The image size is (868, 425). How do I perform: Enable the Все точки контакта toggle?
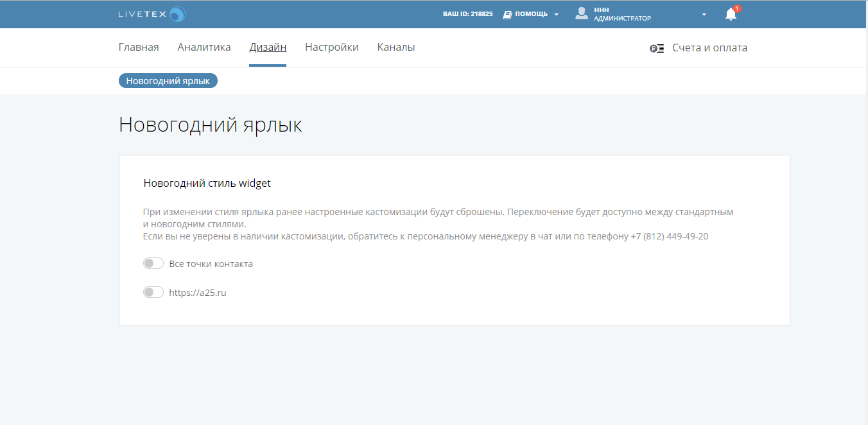[x=153, y=264]
